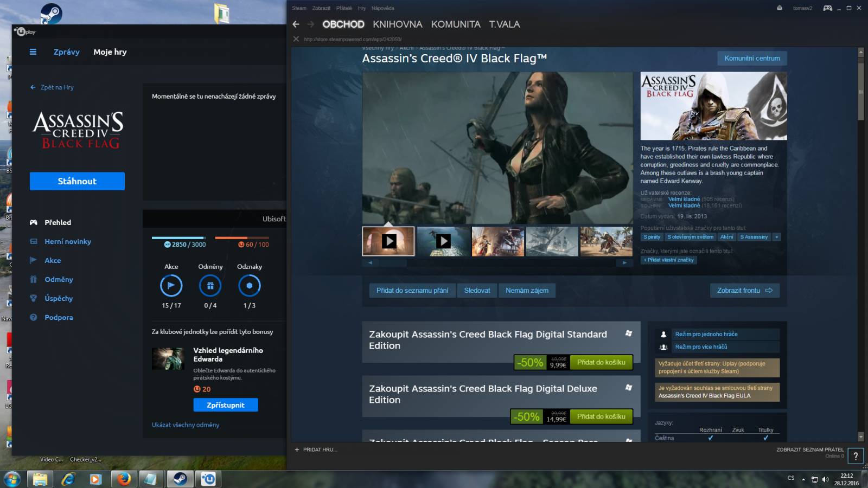Click the Odměny gift circle icon
Image resolution: width=868 pixels, height=488 pixels.
pyautogui.click(x=210, y=286)
